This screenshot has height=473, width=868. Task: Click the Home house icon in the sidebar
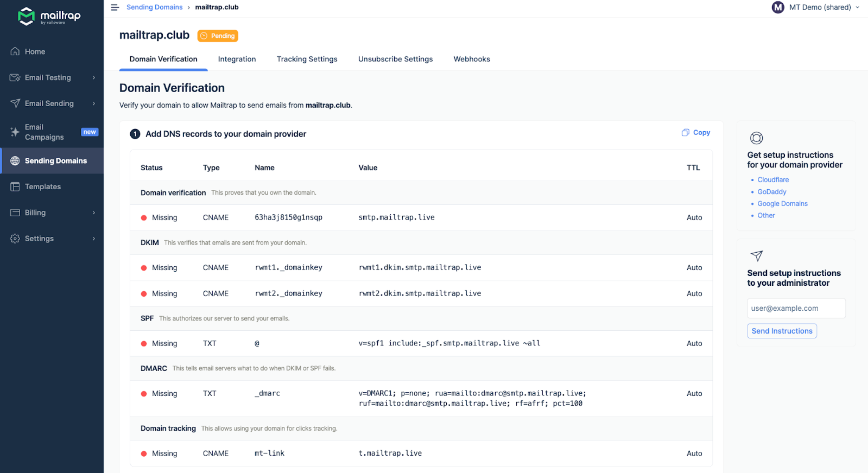[15, 51]
